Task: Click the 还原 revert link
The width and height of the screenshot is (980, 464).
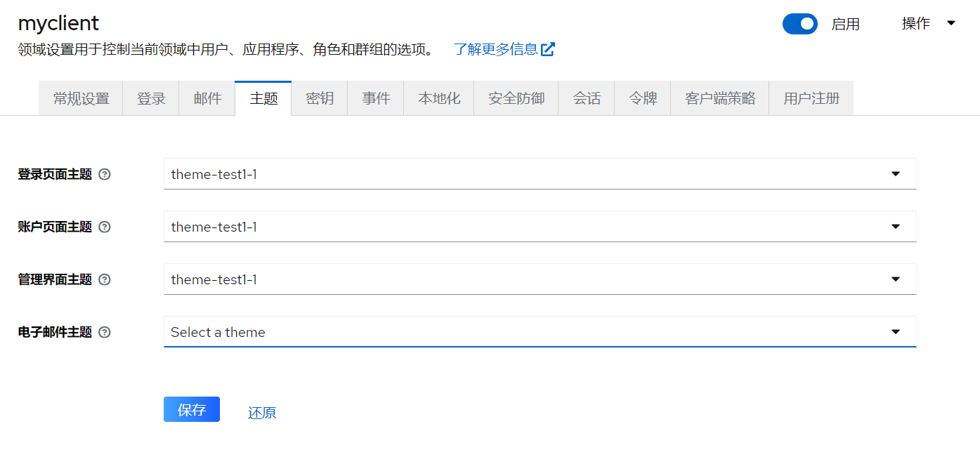Action: point(262,413)
